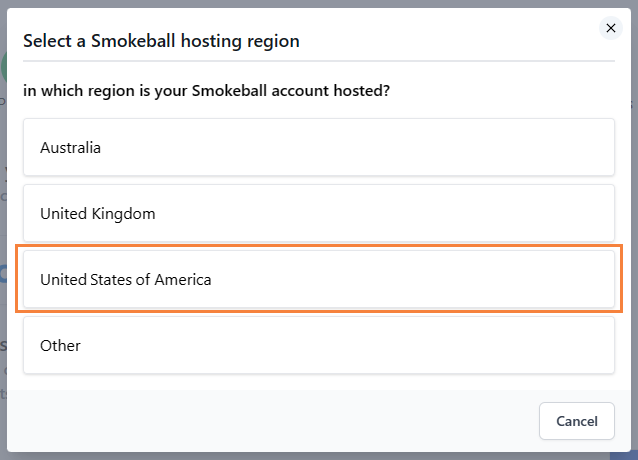This screenshot has width=638, height=460.
Task: Click the highlighted United States of America card
Action: tap(319, 279)
